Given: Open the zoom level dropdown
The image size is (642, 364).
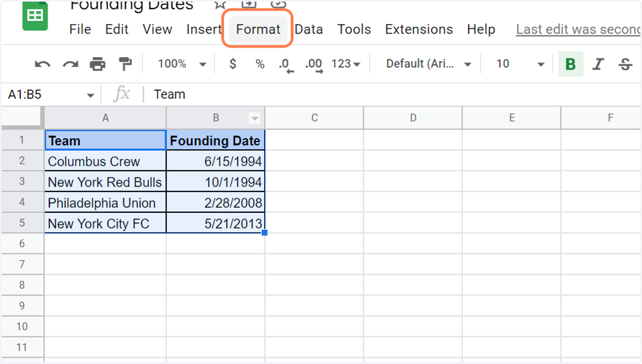Looking at the screenshot, I should (x=182, y=64).
